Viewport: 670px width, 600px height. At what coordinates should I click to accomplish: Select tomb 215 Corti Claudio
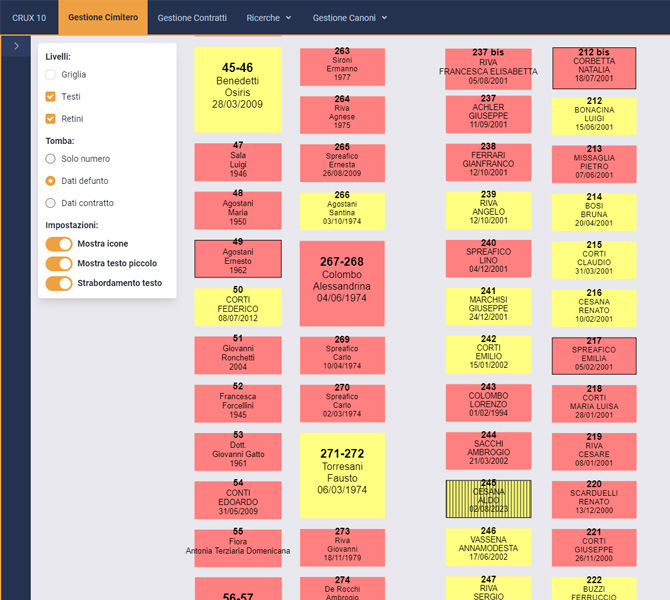pos(594,261)
